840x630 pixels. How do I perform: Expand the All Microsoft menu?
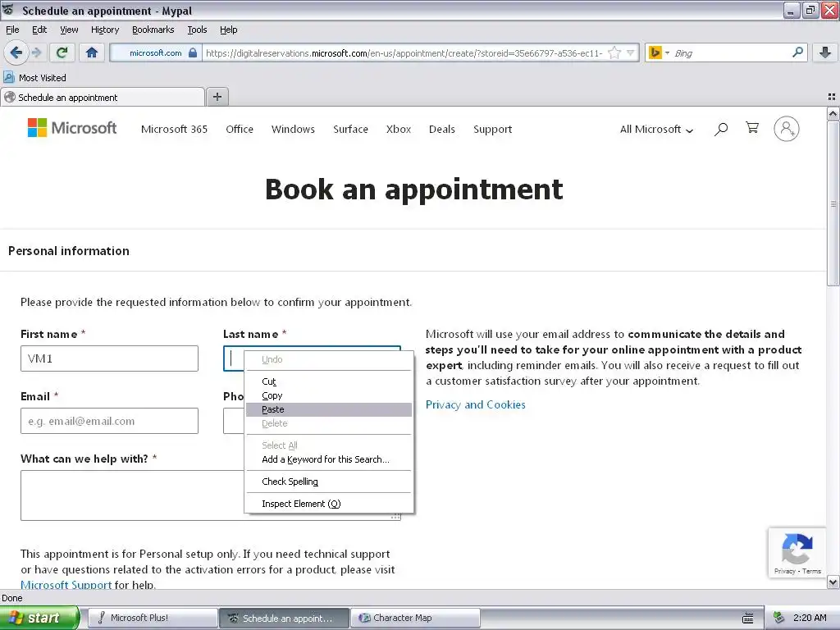(656, 129)
